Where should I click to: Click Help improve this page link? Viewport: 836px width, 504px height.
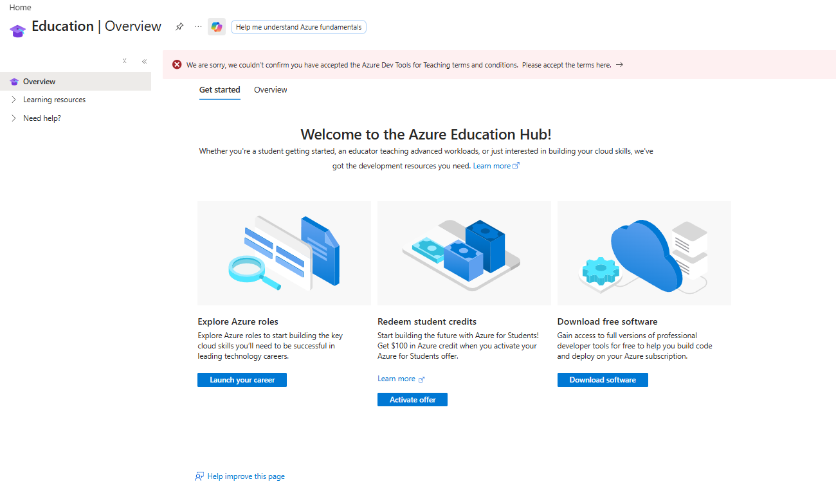(240, 476)
